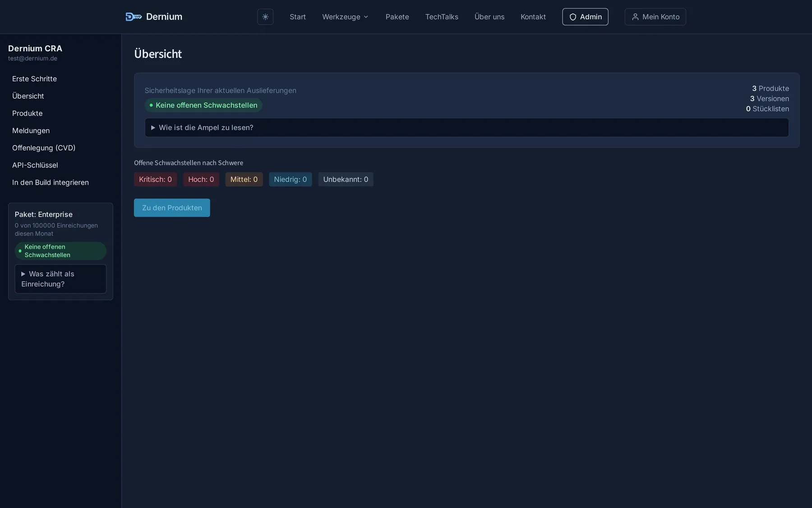812x508 pixels.
Task: Open Produkte in the sidebar
Action: (27, 113)
